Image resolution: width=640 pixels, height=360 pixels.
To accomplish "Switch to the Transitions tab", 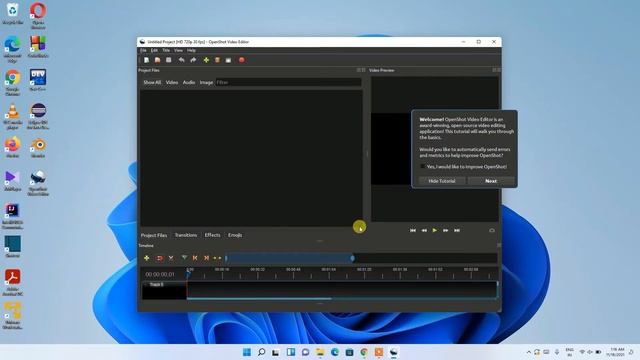I will [x=186, y=236].
